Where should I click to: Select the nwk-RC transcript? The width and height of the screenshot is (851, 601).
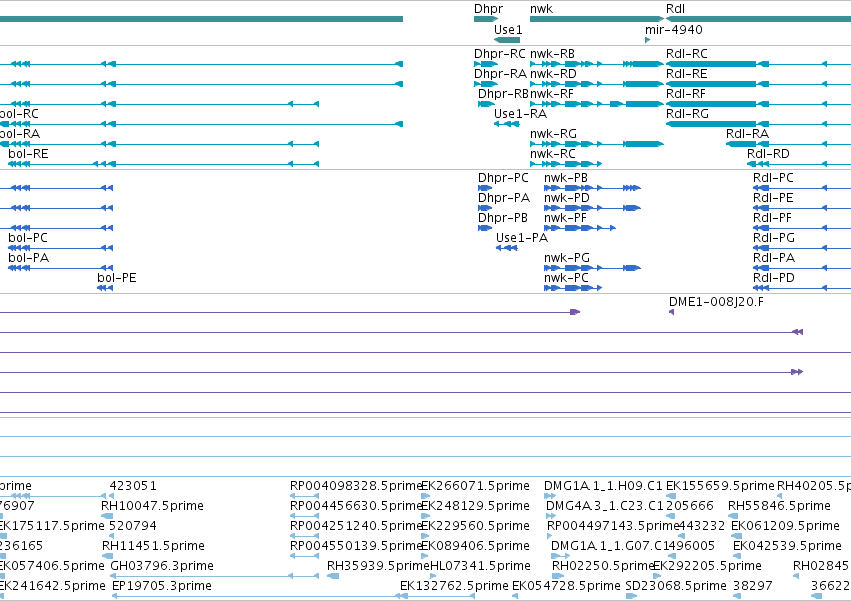pos(566,164)
